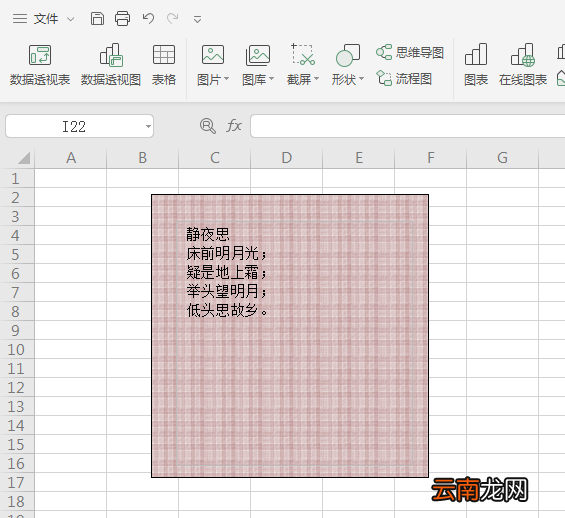Select column C header
The height and width of the screenshot is (518, 565).
215,158
